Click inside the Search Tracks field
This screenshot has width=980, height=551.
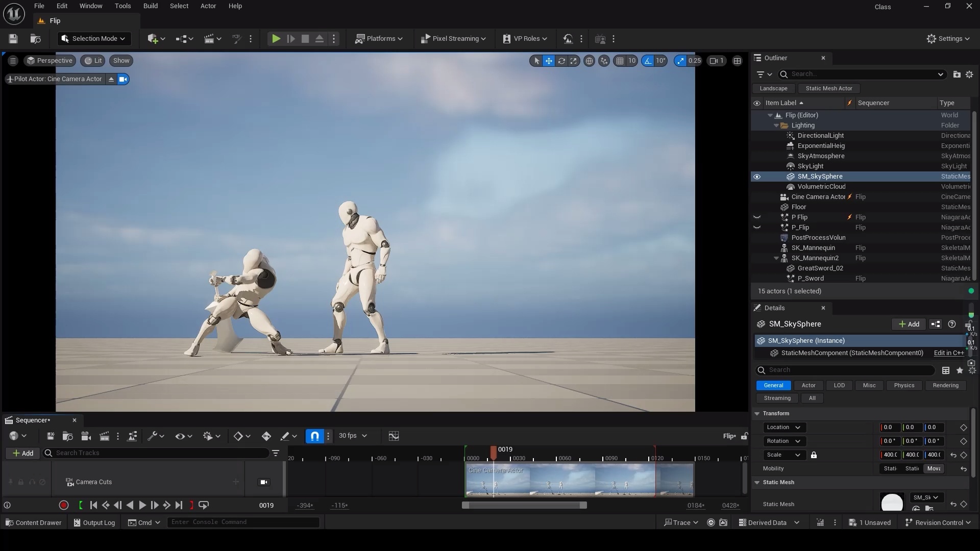click(x=153, y=453)
